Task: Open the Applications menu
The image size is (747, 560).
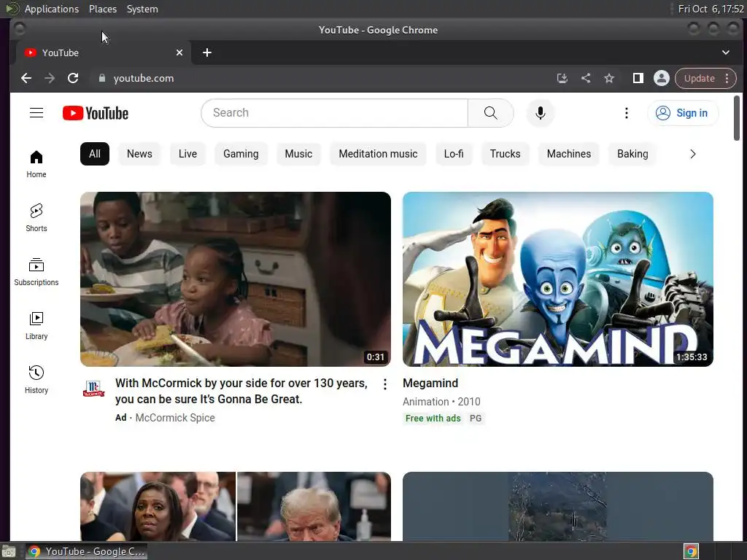Action: pyautogui.click(x=52, y=9)
